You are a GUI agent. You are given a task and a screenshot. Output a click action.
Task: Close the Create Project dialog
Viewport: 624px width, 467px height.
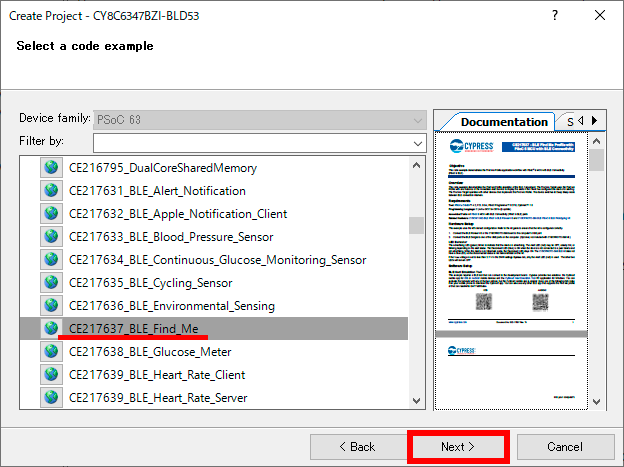[x=600, y=16]
